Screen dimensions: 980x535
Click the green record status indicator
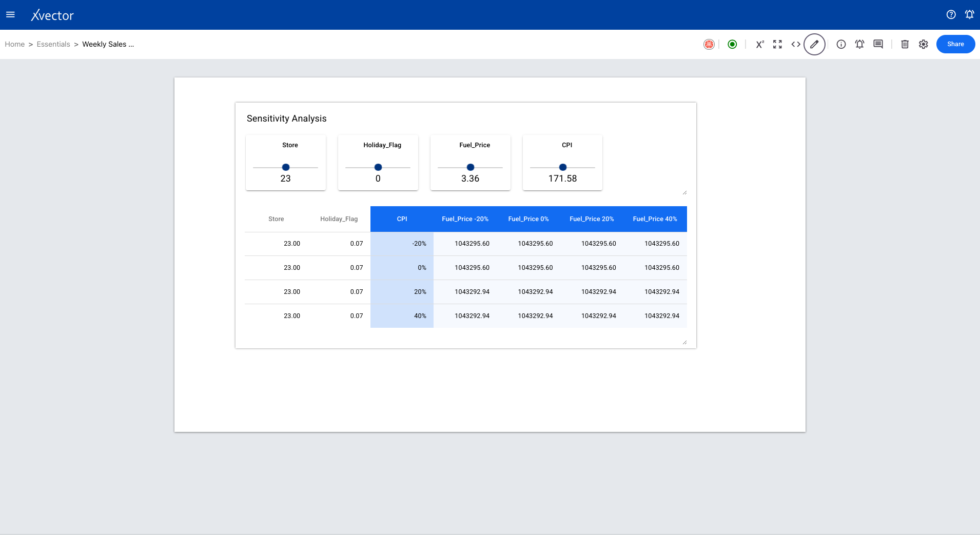732,44
